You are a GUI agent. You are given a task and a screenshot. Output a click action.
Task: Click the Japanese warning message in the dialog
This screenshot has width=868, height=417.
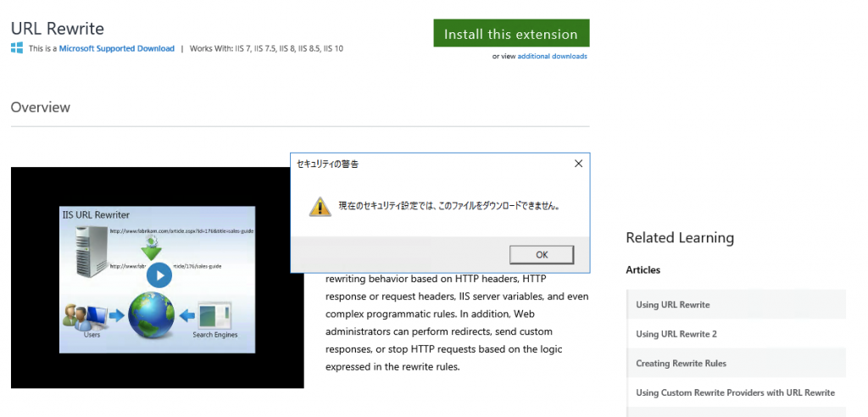click(449, 206)
